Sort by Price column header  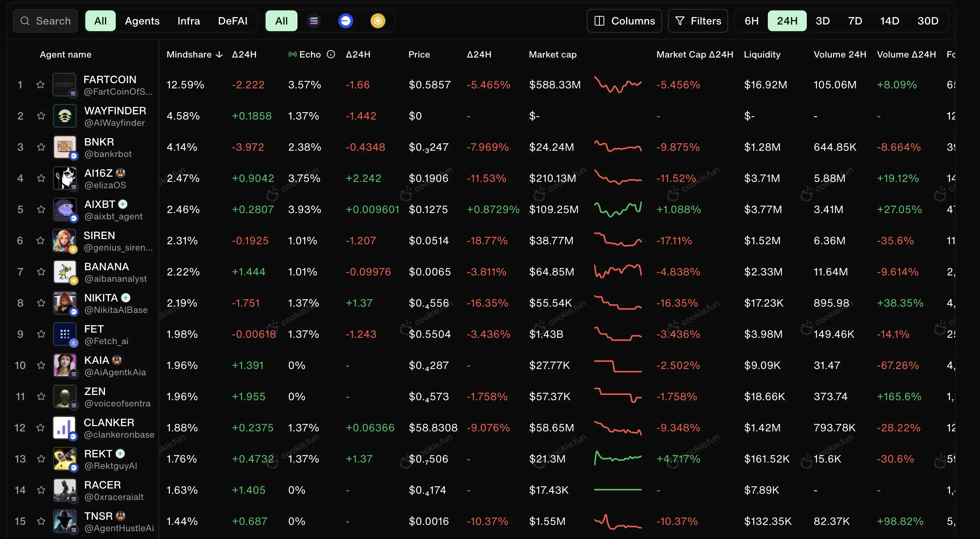(419, 55)
